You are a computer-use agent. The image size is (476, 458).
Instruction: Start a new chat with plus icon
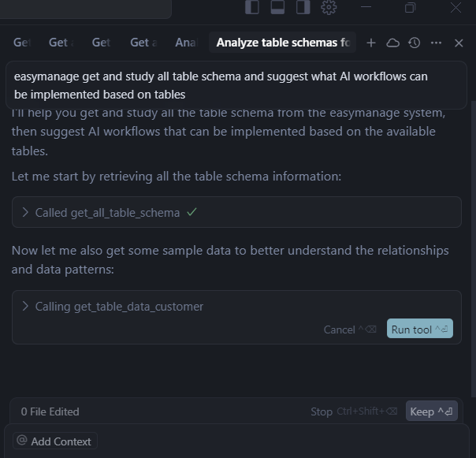pyautogui.click(x=371, y=43)
